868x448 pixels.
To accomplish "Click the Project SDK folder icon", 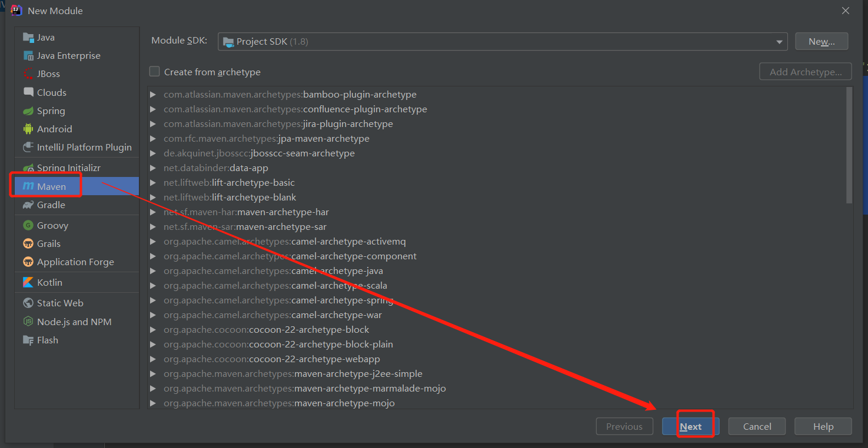I will tap(229, 42).
